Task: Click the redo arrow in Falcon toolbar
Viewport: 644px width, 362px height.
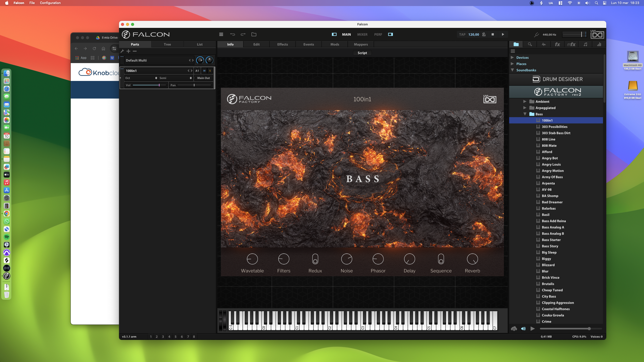Action: coord(243,34)
